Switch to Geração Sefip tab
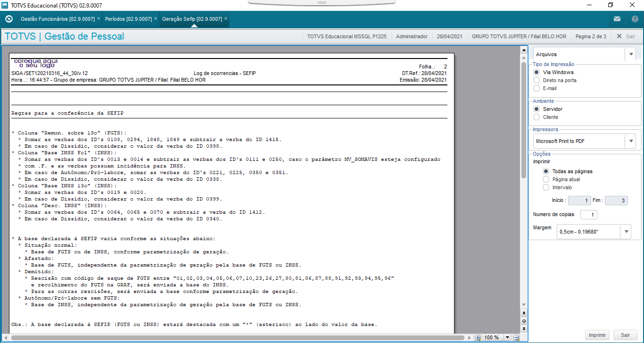The height and width of the screenshot is (343, 644). [x=192, y=19]
